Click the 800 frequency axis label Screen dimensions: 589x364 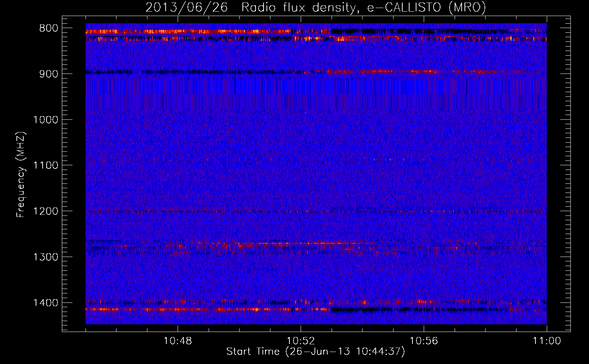click(x=49, y=28)
